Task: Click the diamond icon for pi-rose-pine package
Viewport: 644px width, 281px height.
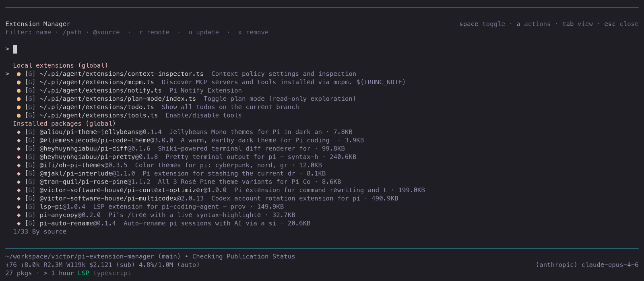Action: (x=19, y=182)
